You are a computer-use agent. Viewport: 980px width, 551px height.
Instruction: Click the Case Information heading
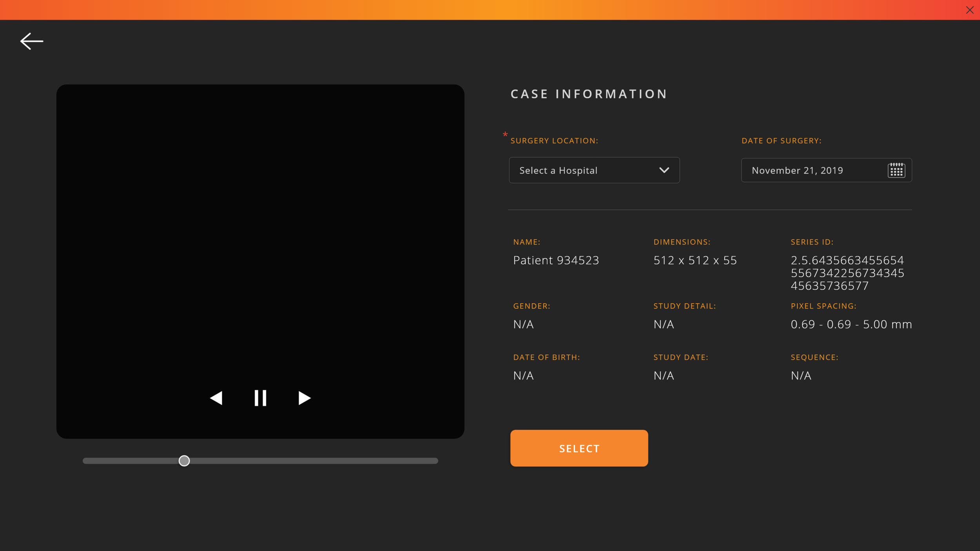point(589,94)
